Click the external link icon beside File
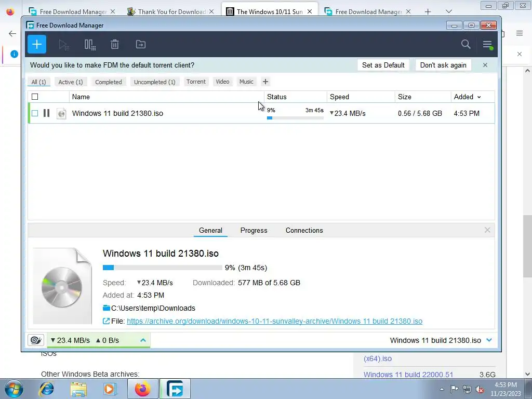 [106, 321]
